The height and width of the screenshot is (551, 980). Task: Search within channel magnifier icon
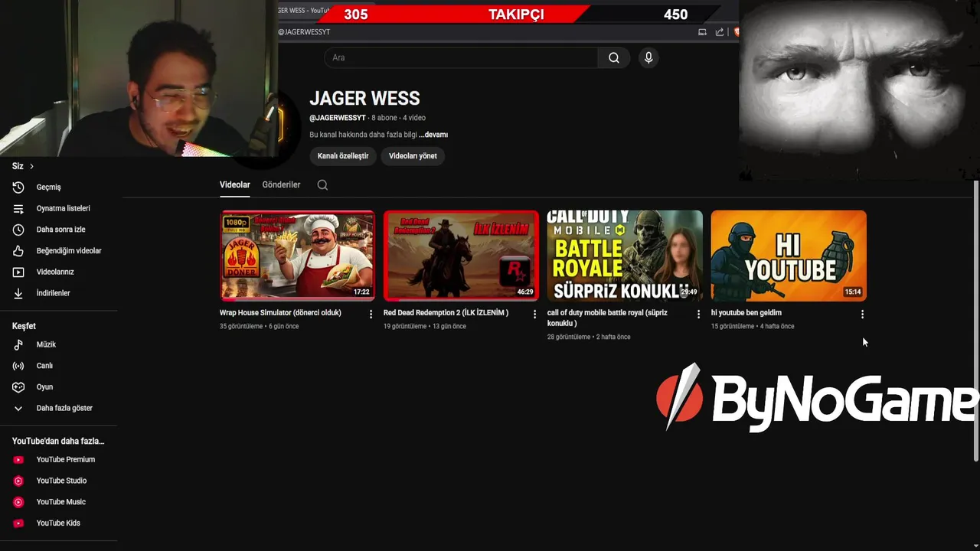(x=322, y=184)
